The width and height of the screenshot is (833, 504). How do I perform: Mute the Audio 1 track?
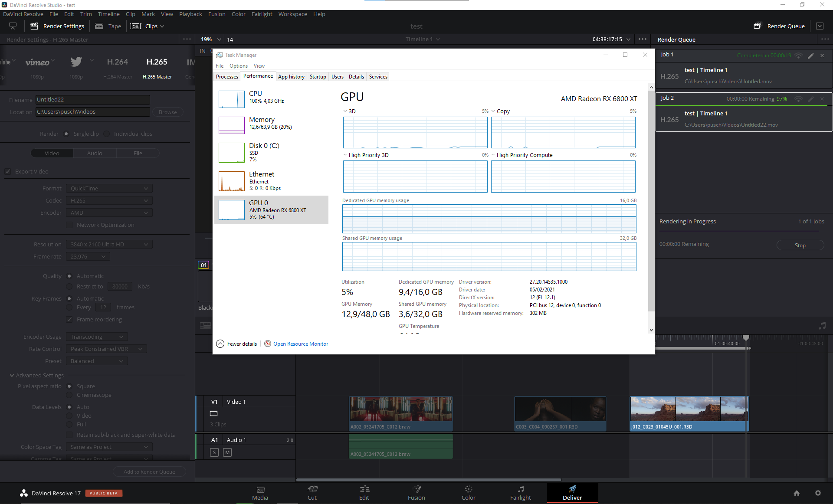coord(227,452)
